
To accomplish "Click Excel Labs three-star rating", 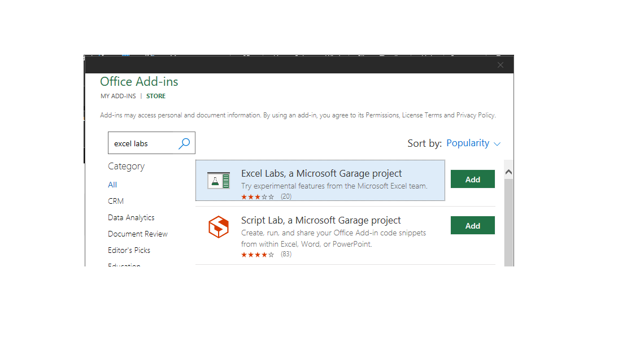I will [258, 196].
